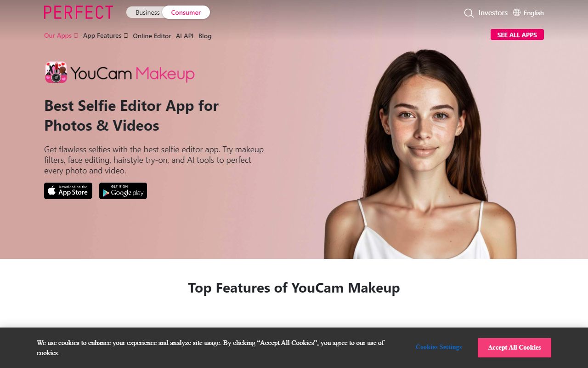Click the globe language icon
Viewport: 588px width, 368px height.
(516, 12)
